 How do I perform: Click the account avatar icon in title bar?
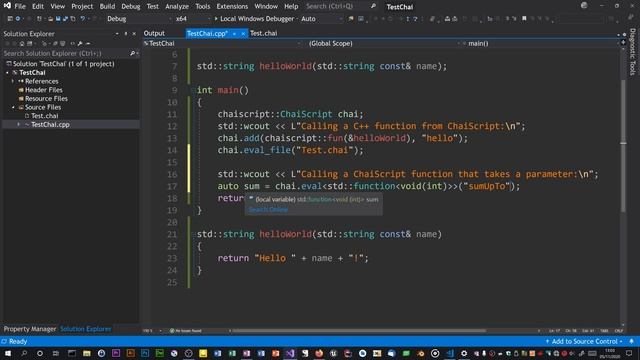point(584,5)
